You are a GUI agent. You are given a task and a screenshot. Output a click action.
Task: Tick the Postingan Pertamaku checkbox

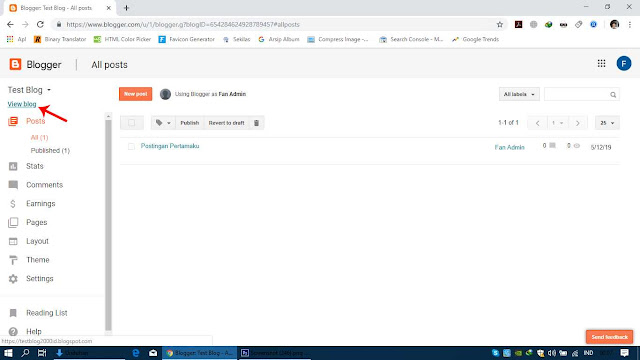click(x=131, y=146)
